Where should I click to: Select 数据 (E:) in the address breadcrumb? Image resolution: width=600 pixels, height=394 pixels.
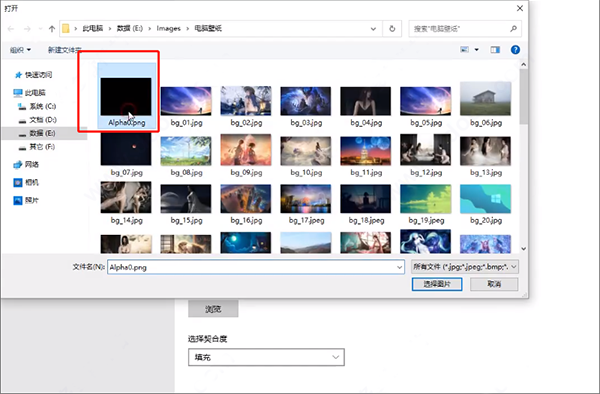point(130,28)
